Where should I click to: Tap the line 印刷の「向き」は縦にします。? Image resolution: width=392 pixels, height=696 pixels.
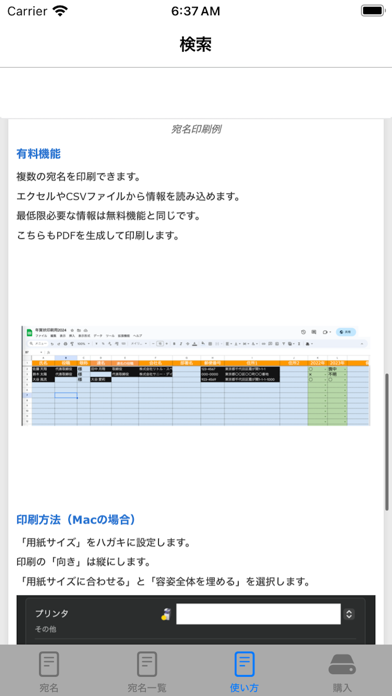coord(83,562)
